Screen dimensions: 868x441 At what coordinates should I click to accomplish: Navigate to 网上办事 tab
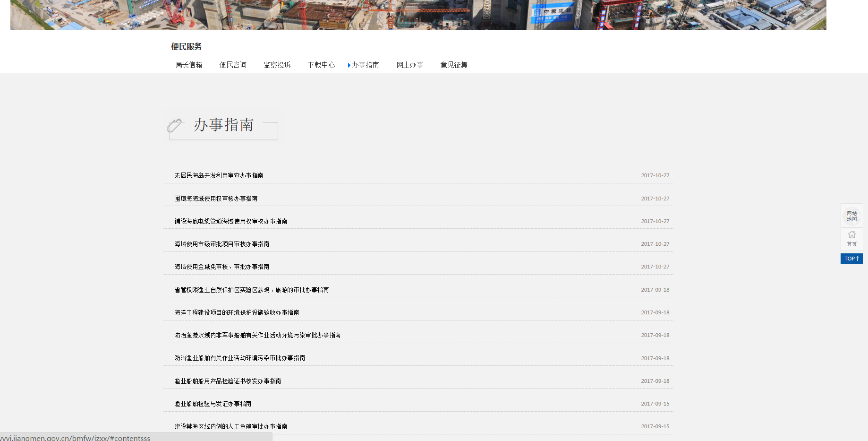click(409, 65)
